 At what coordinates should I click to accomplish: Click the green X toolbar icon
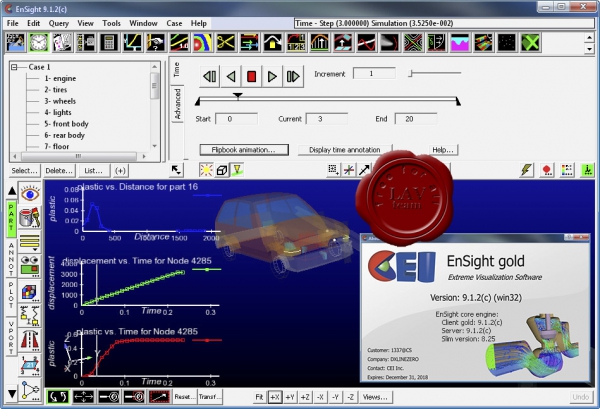531,42
